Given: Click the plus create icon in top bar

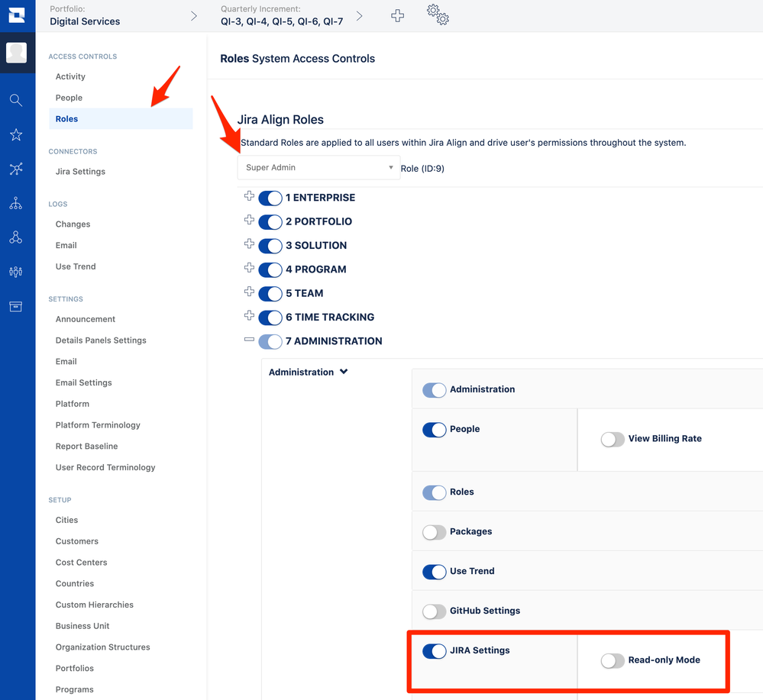Looking at the screenshot, I should (x=398, y=15).
